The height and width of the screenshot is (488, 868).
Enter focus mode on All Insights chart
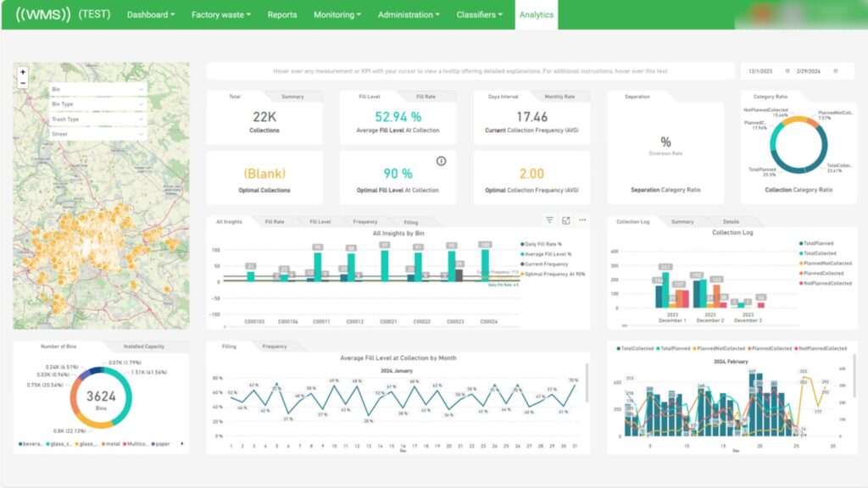(566, 220)
